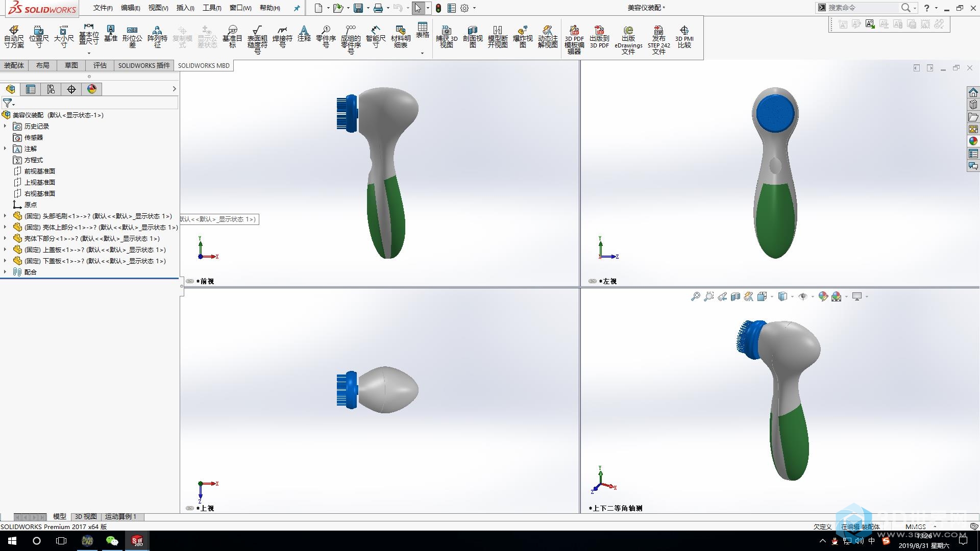This screenshot has height=551, width=980.
Task: Open the 表格 tables dropdown arrow
Action: (x=422, y=53)
